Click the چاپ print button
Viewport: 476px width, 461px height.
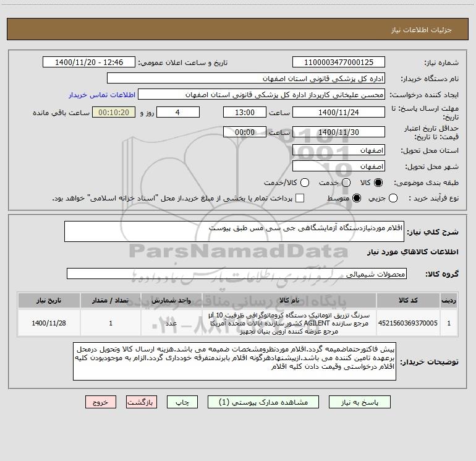coord(182,402)
